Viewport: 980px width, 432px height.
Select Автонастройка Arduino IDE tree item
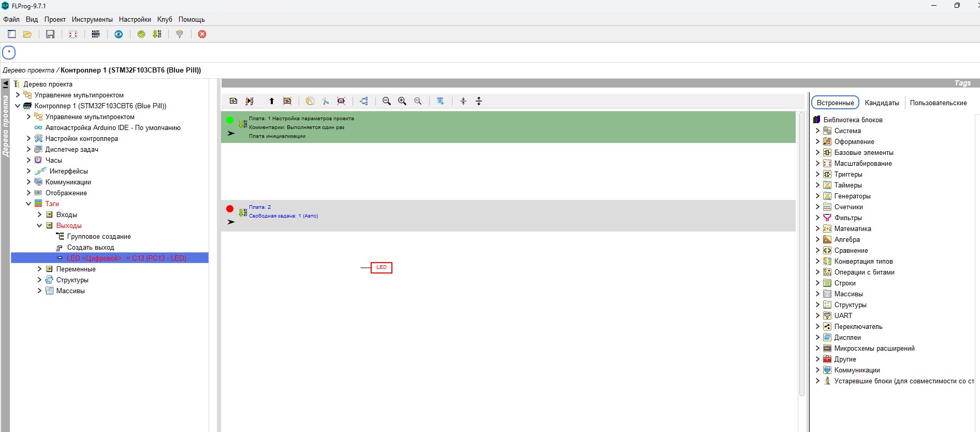113,127
